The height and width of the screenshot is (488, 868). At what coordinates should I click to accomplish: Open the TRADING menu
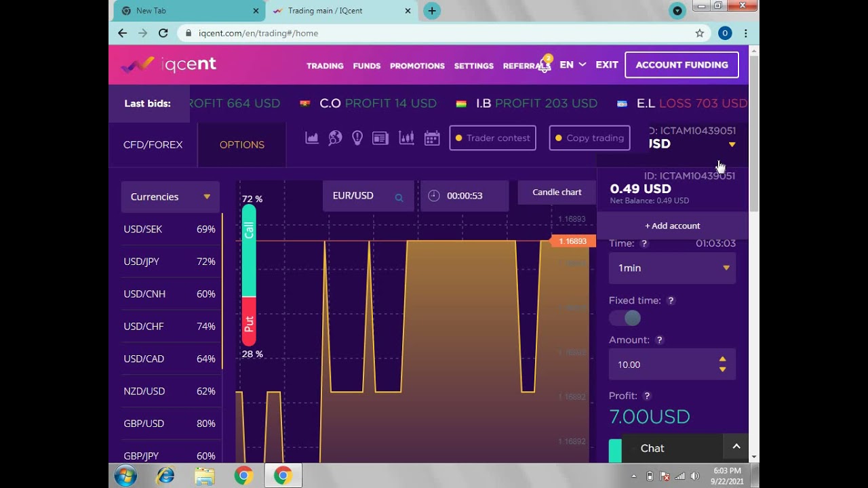(325, 66)
